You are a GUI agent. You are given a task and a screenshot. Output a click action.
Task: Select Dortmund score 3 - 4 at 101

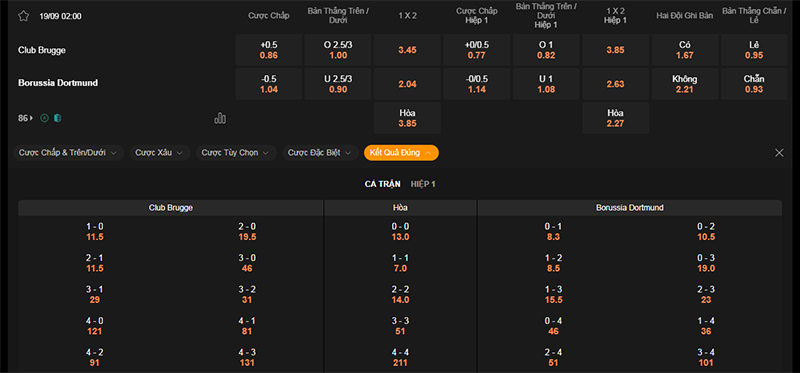click(x=706, y=358)
